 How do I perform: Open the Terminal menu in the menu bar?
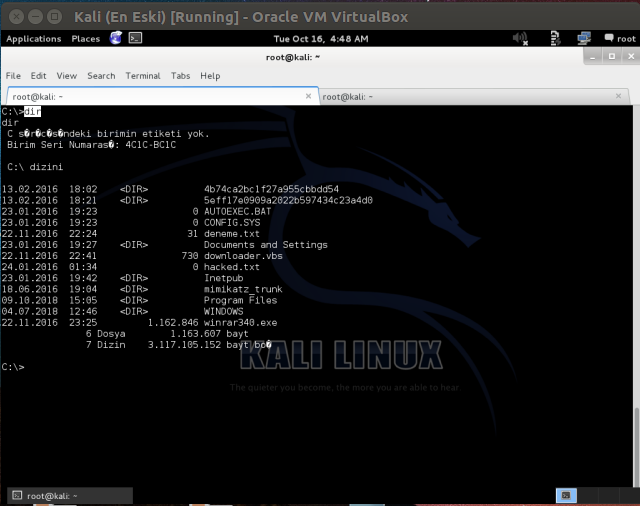143,76
